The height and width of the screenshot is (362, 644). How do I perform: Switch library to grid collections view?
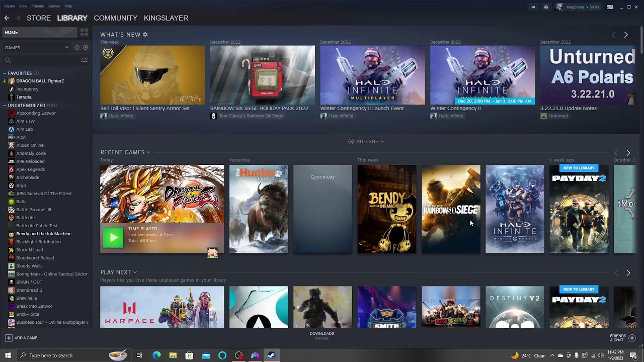pos(84,32)
